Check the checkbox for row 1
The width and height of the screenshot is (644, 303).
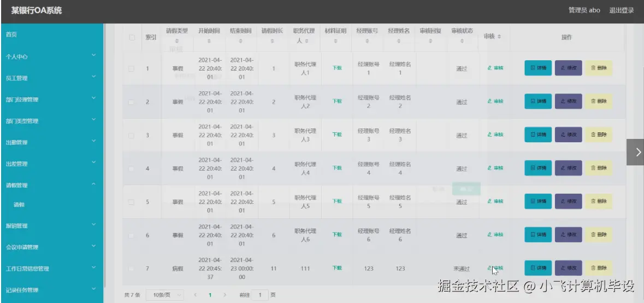pyautogui.click(x=132, y=69)
